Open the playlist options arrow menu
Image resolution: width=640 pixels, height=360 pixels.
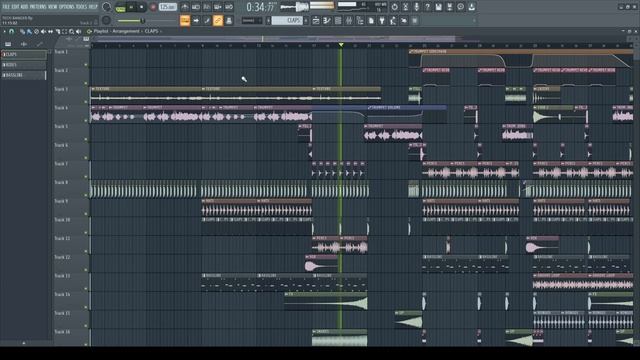pyautogui.click(x=4, y=31)
